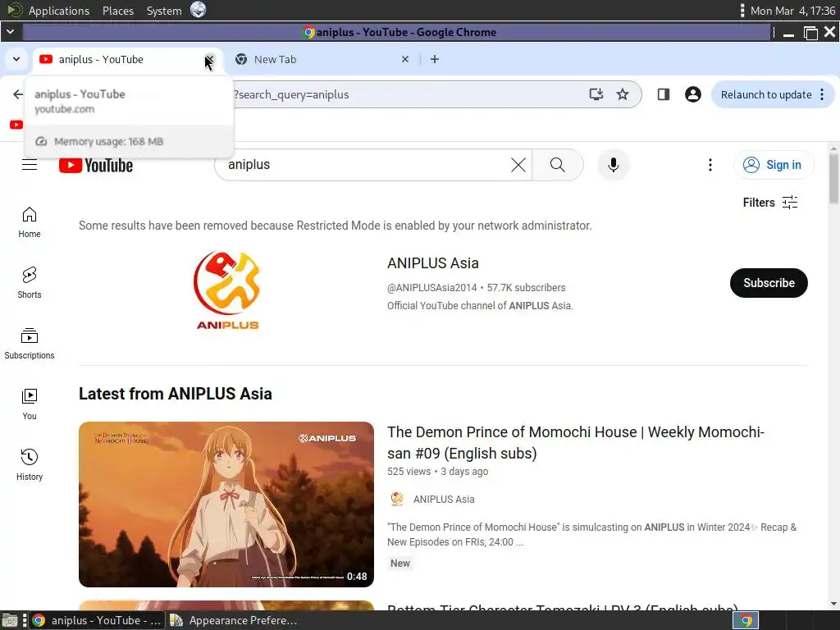Screen dimensions: 840x630
Task: Click the magnifier search button
Action: 557,165
